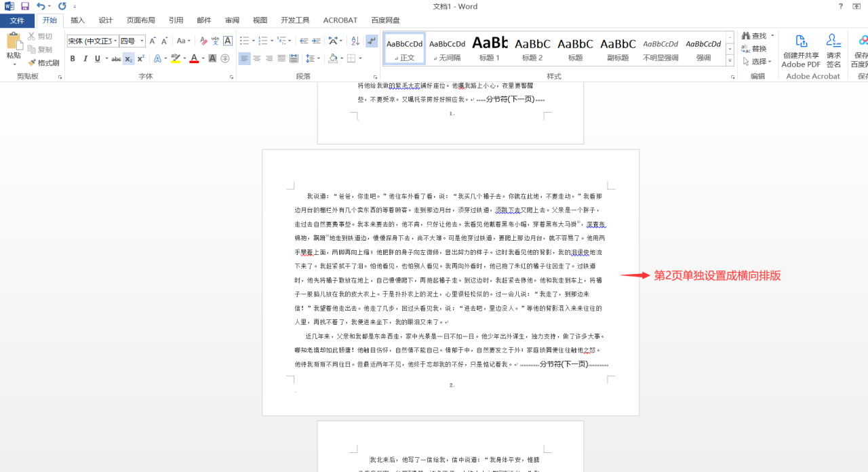
Task: Switch to the 引用 References tab
Action: pyautogui.click(x=176, y=20)
